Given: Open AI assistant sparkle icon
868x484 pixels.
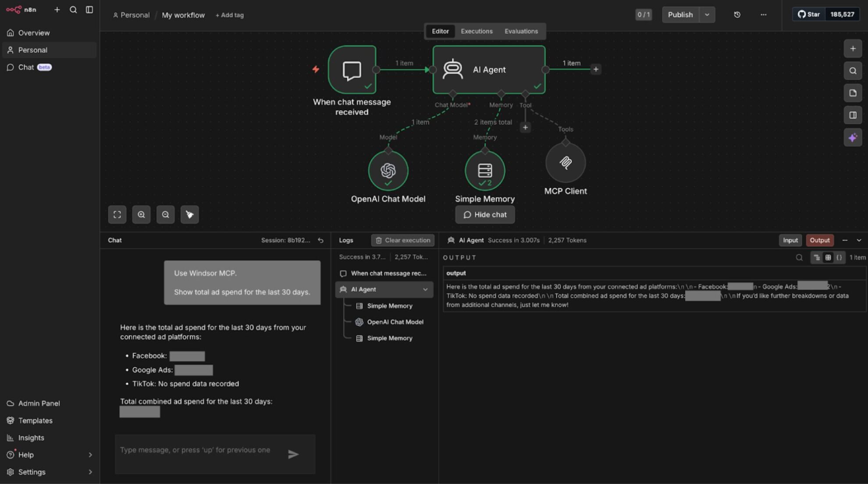Looking at the screenshot, I should pos(853,138).
